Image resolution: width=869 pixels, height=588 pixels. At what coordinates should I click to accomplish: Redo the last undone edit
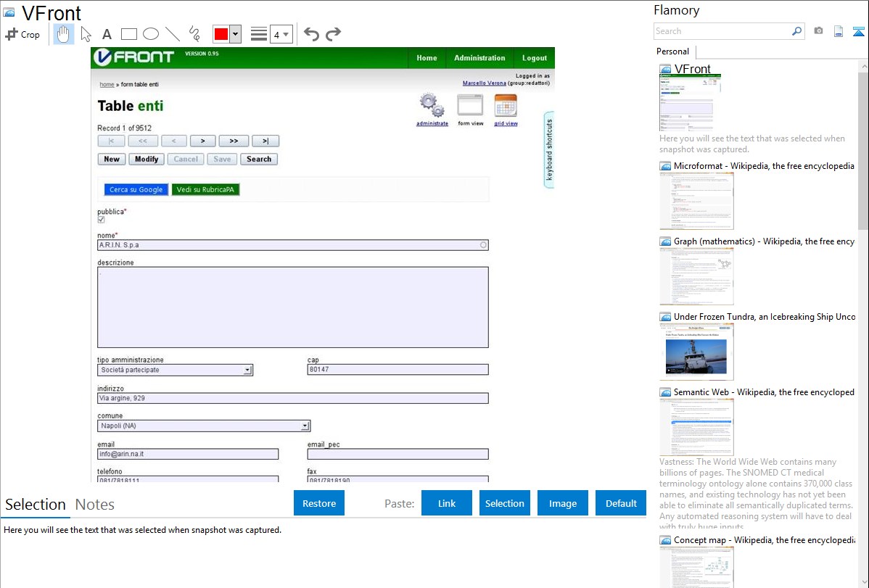click(334, 34)
